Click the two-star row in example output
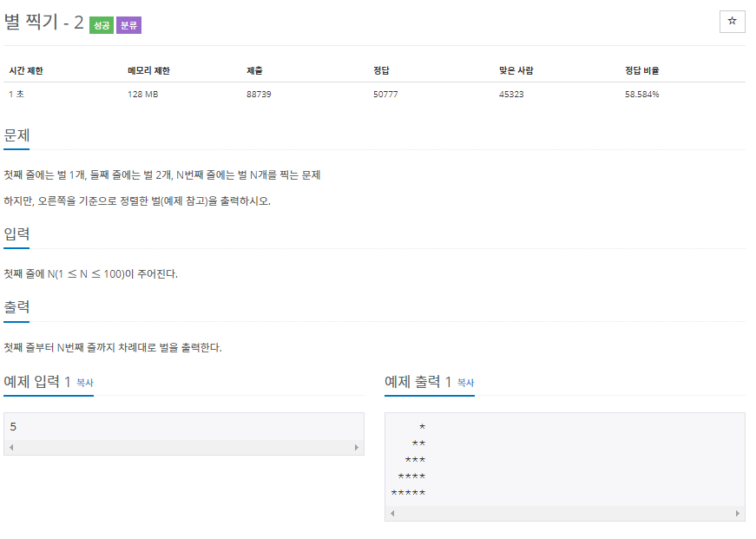Image resolution: width=756 pixels, height=539 pixels. tap(418, 443)
